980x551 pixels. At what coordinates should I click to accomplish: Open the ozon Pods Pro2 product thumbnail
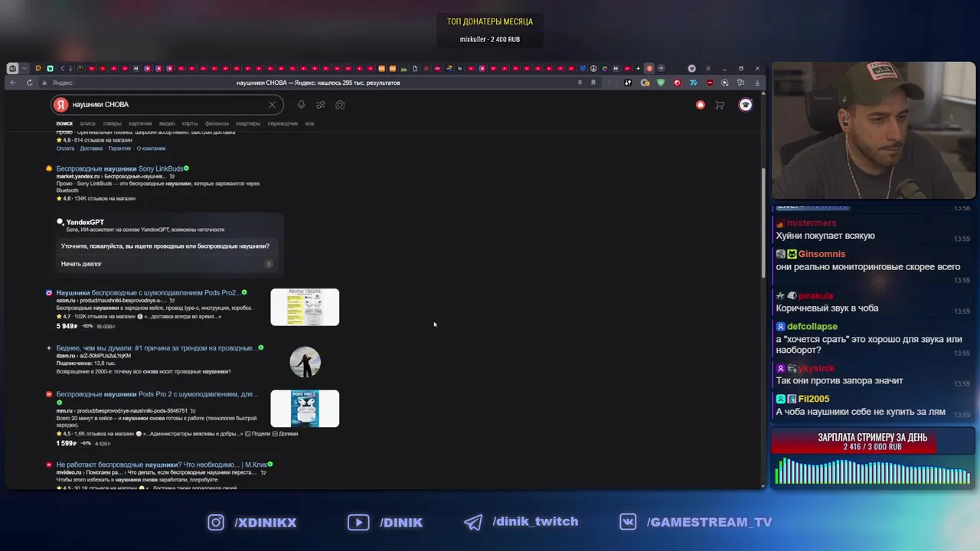point(305,307)
